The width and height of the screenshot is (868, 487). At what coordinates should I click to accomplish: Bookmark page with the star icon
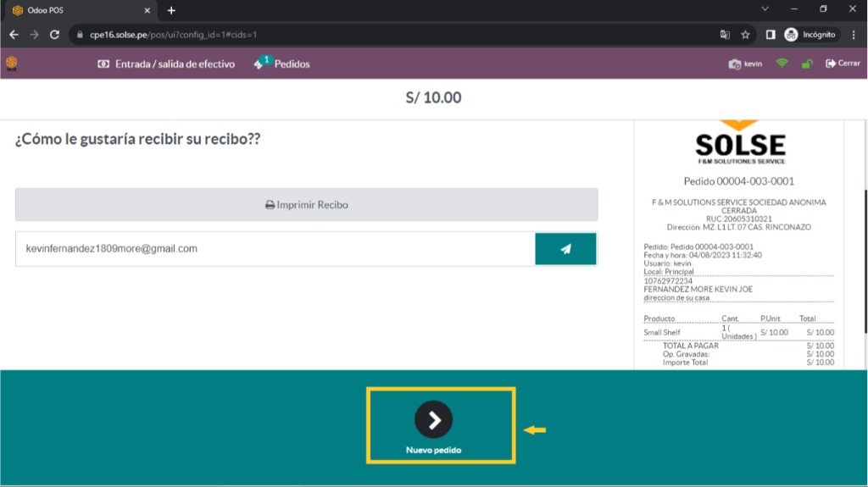[745, 35]
